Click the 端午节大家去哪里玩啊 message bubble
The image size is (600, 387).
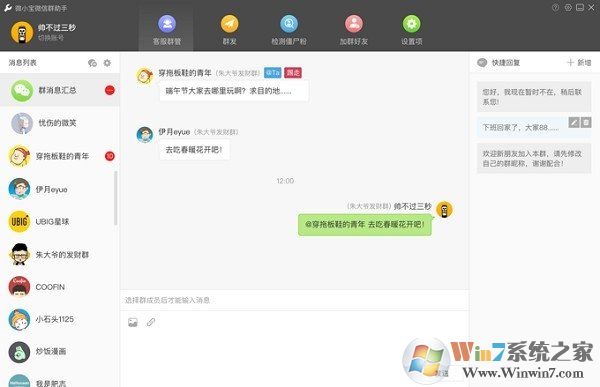pos(234,91)
